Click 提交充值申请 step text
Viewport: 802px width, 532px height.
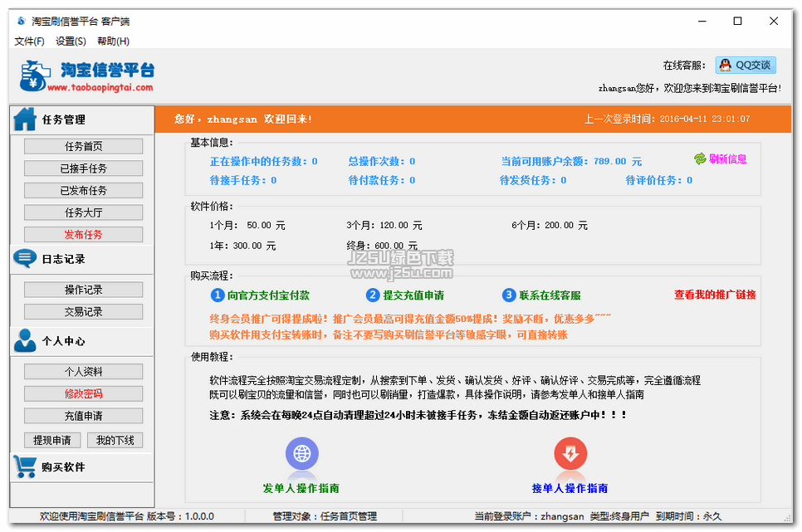[x=413, y=295]
